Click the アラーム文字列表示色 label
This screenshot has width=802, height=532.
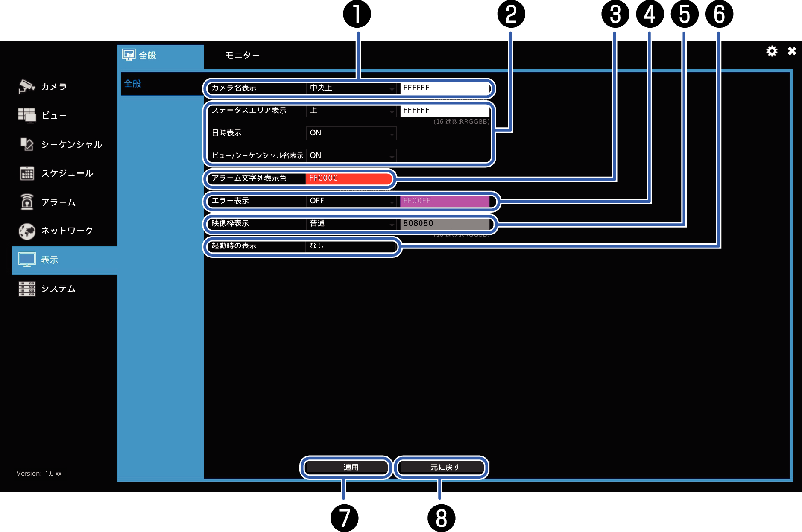point(249,178)
